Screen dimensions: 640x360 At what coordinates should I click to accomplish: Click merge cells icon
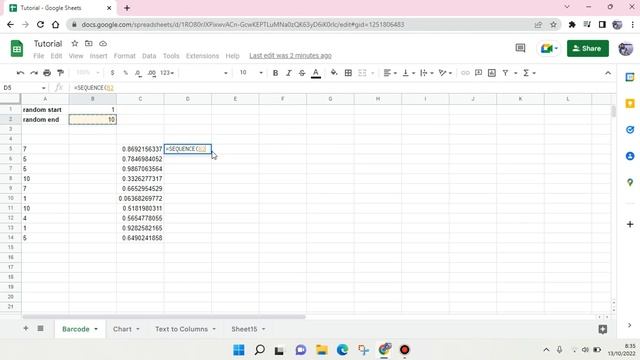pyautogui.click(x=362, y=73)
